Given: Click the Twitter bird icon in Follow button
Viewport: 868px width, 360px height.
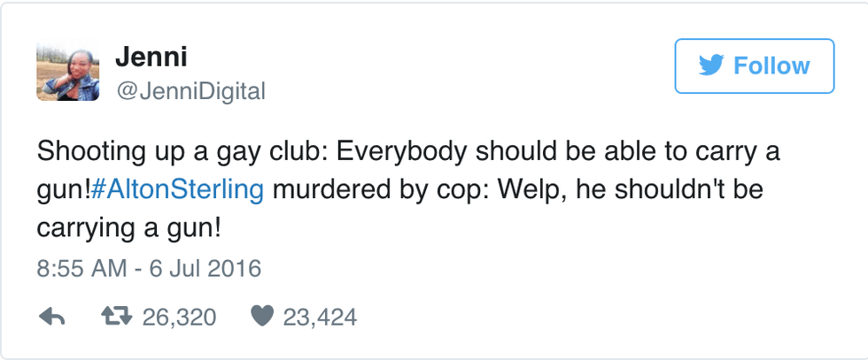Looking at the screenshot, I should pos(710,66).
